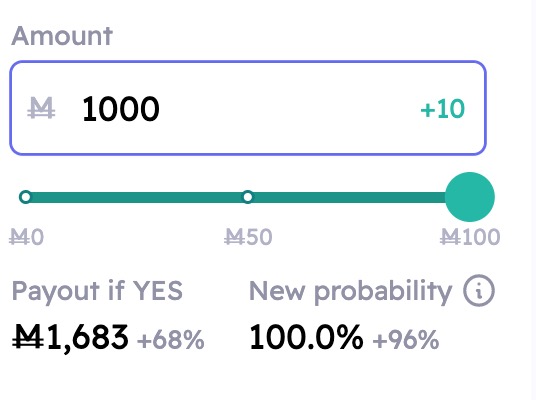Click slider track between Ṁ50 and Ṁ100
The image size is (536, 400).
pyautogui.click(x=349, y=197)
